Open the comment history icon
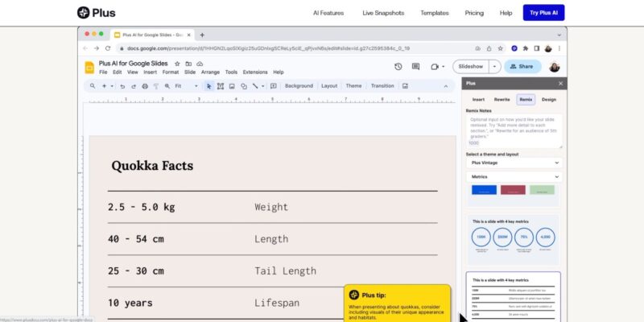This screenshot has height=322, width=644. pos(415,67)
